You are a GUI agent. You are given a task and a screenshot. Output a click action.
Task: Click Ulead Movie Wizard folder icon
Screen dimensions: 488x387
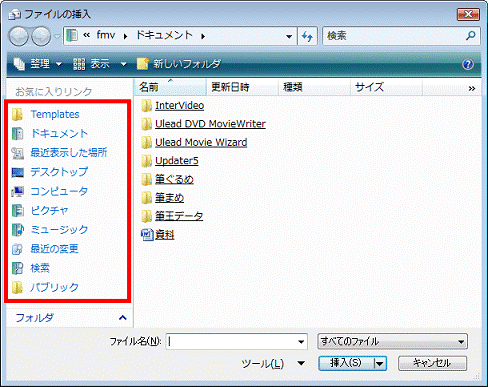pos(146,143)
